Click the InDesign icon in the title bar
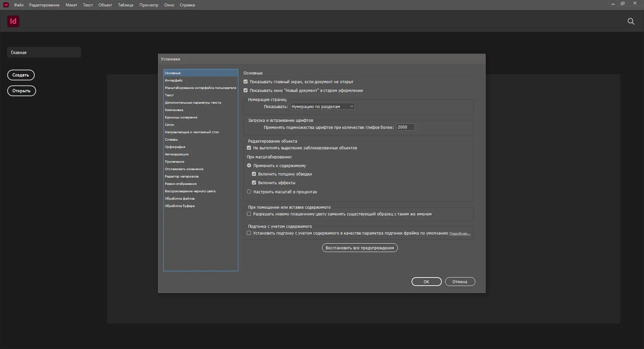This screenshot has width=644, height=349. click(x=5, y=5)
